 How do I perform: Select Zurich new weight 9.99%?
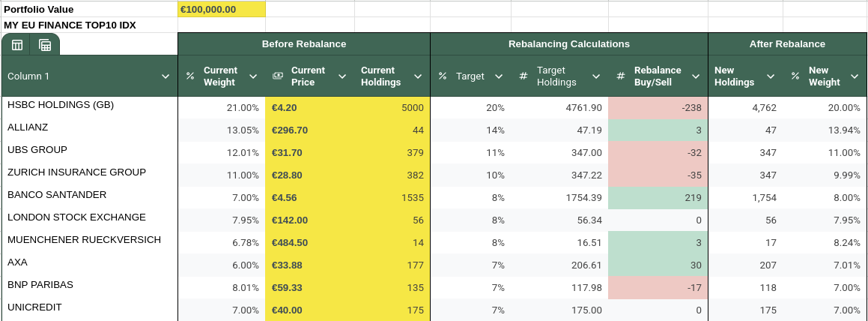(x=825, y=175)
